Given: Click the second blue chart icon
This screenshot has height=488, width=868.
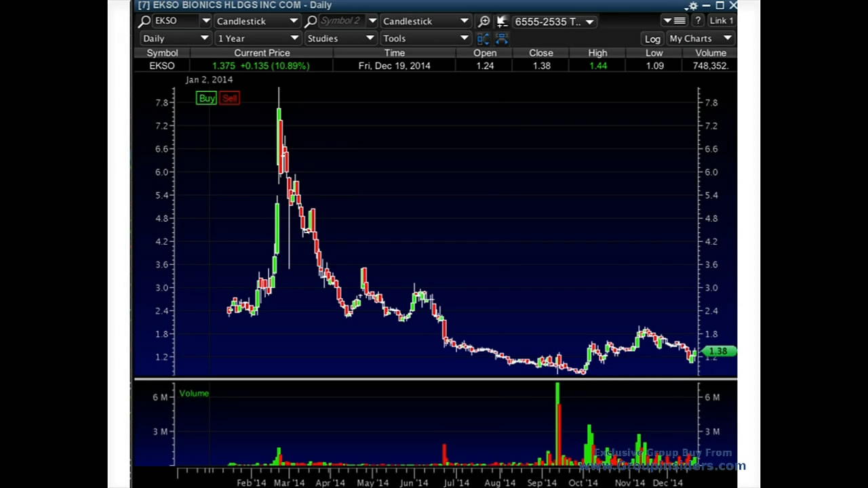Looking at the screenshot, I should pyautogui.click(x=502, y=39).
